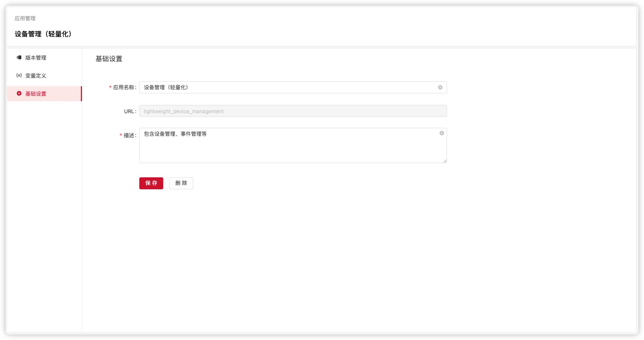Click the 变量定义 (x) icon
Viewport: 644px width, 340px height.
(x=19, y=75)
